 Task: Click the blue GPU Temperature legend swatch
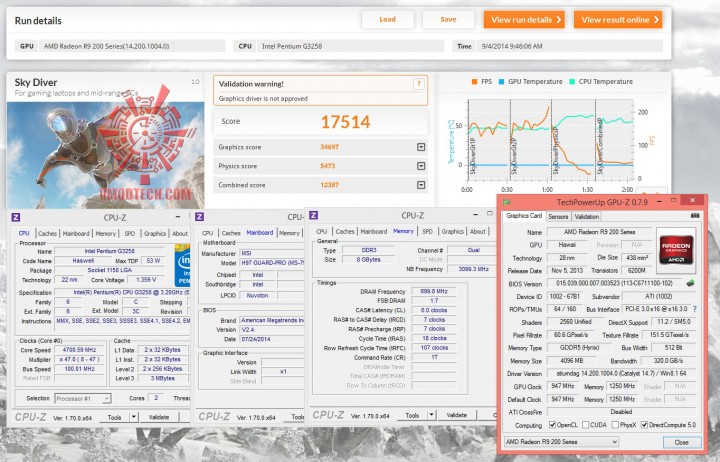pyautogui.click(x=501, y=82)
